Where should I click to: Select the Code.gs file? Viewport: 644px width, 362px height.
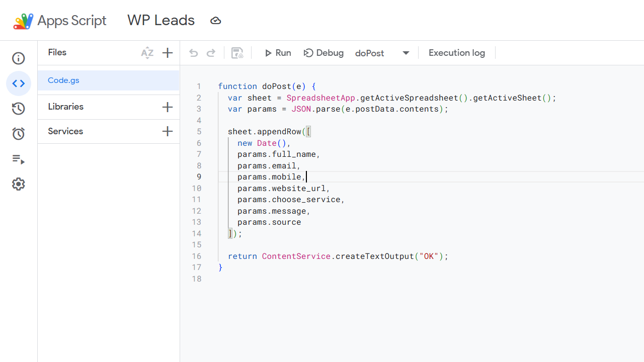pyautogui.click(x=63, y=80)
